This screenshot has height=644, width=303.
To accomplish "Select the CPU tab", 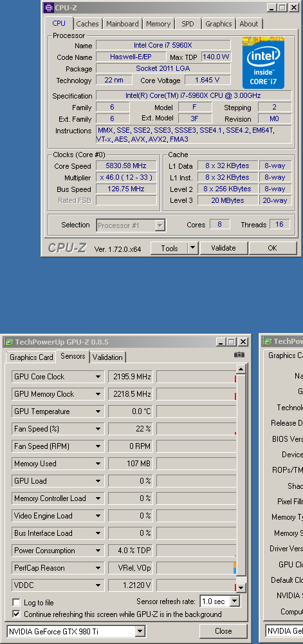I will pyautogui.click(x=59, y=23).
